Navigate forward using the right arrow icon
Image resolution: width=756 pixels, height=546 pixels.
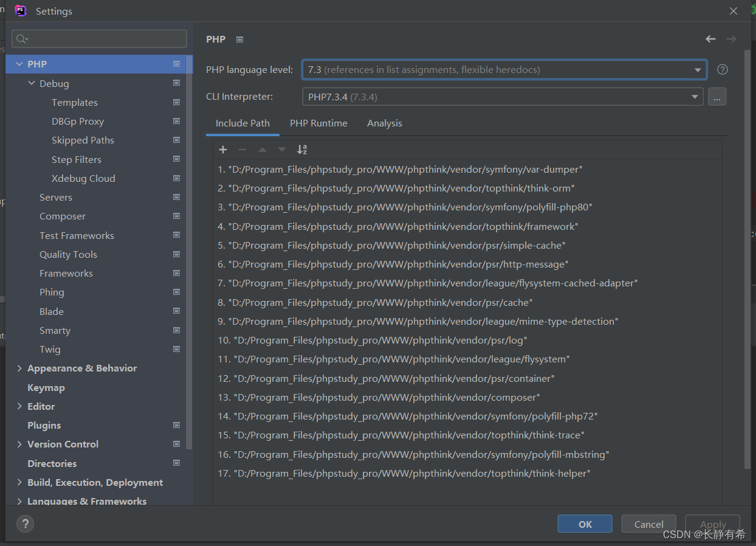[731, 38]
